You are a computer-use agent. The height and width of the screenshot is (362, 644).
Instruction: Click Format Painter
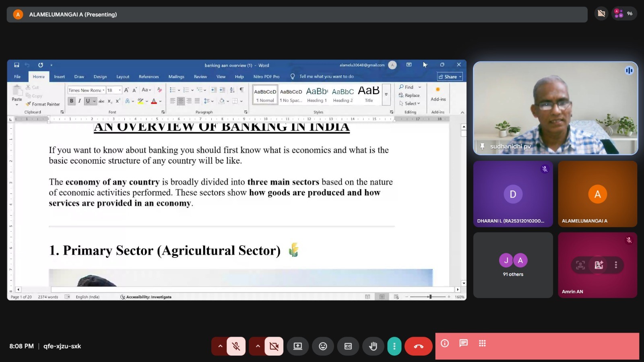coord(43,104)
